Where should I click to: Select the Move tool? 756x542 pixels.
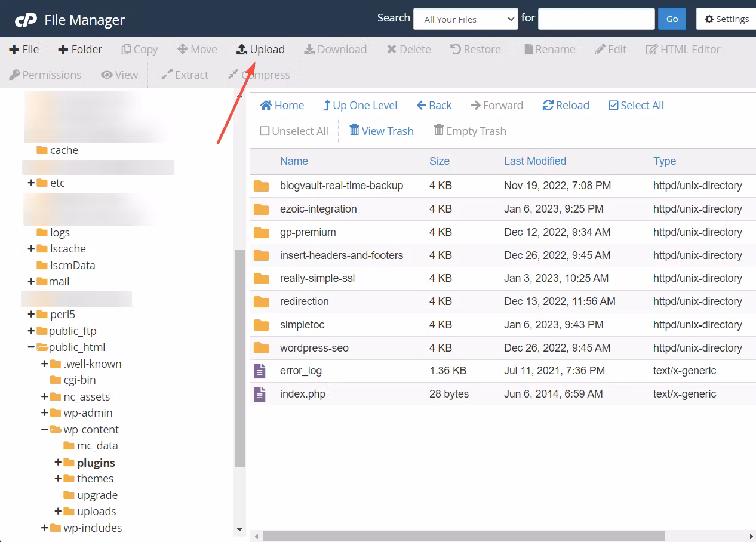(197, 49)
